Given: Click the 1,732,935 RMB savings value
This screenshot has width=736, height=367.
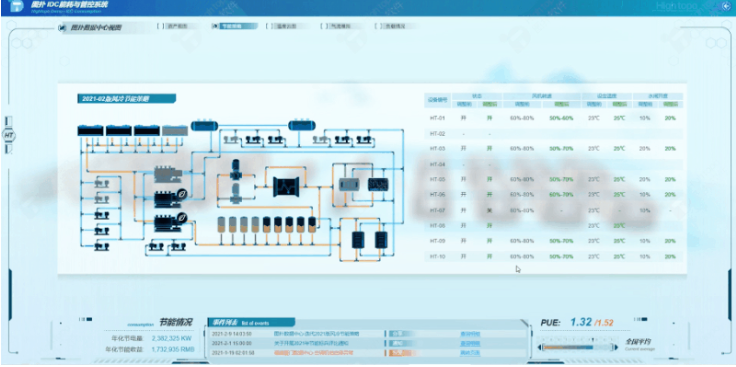Looking at the screenshot, I should pyautogui.click(x=173, y=349).
